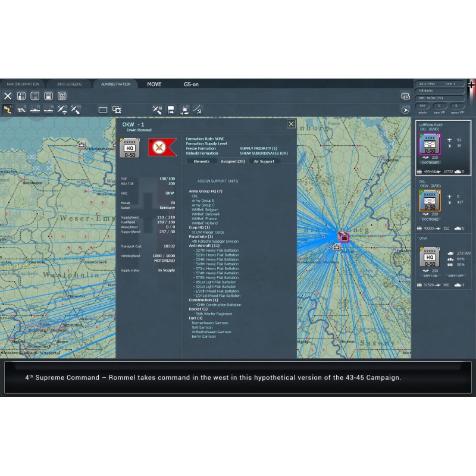Switch to the Air Support tab
476x476 pixels.
pos(264,161)
